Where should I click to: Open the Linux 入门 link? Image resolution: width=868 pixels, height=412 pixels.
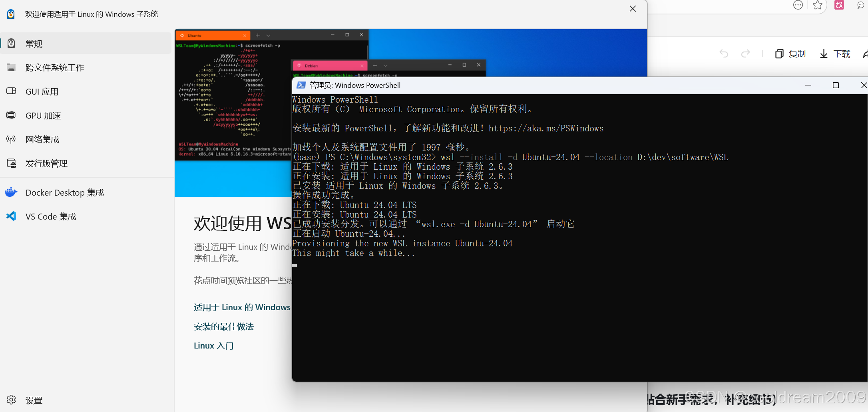pyautogui.click(x=214, y=345)
